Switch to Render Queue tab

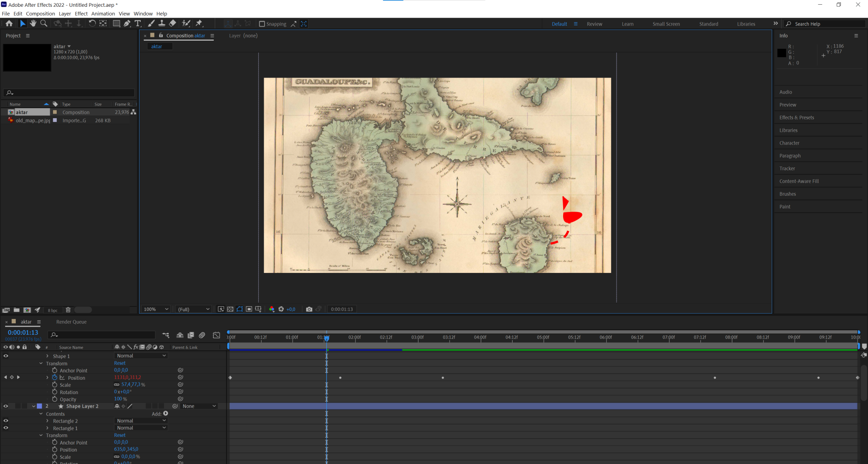click(x=71, y=322)
